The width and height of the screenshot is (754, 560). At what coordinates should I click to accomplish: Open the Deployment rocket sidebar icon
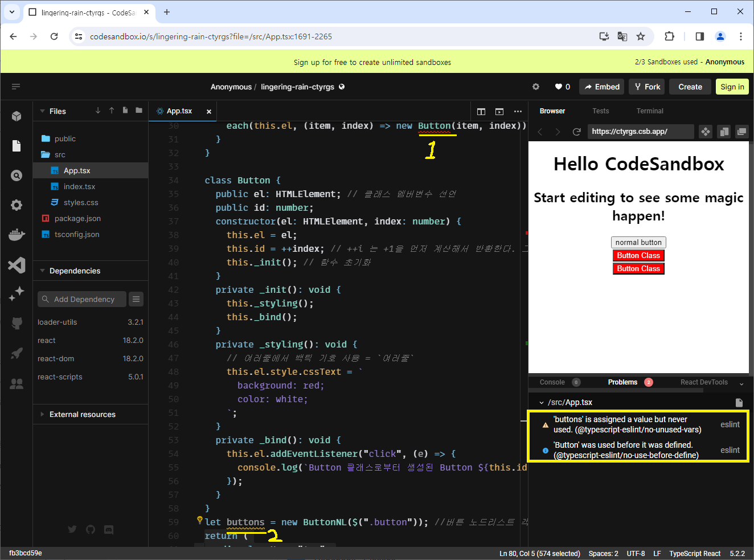coord(17,353)
